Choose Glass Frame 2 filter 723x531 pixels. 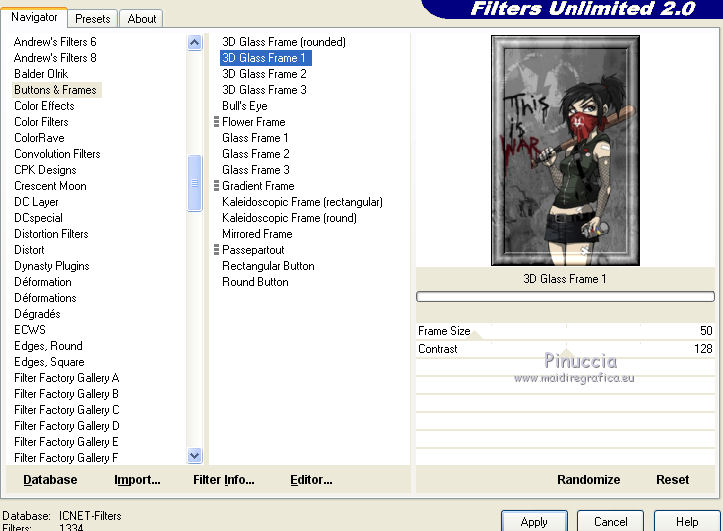[x=256, y=154]
